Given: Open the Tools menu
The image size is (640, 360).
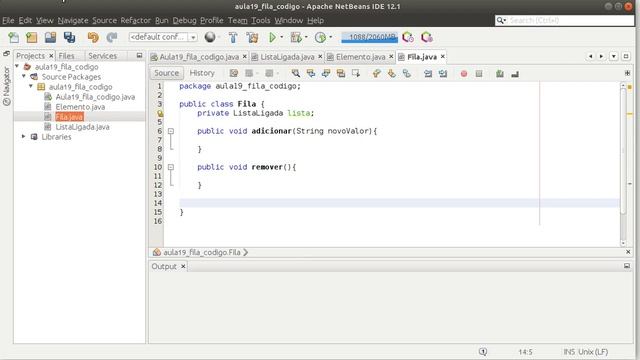Looking at the screenshot, I should pos(260,20).
